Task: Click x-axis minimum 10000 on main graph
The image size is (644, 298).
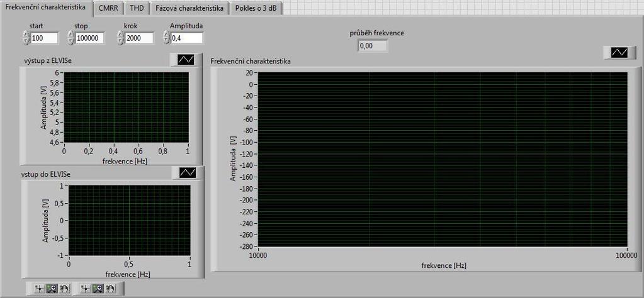Action: [258, 256]
